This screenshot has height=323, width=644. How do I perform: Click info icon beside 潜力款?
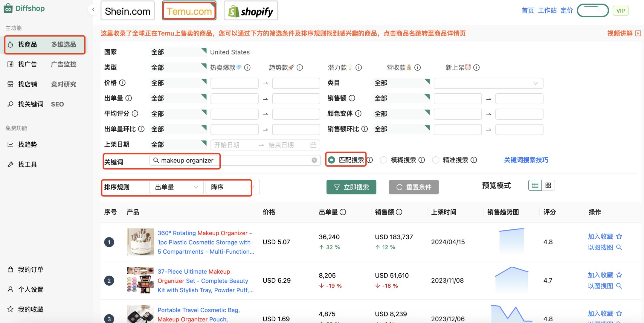click(x=359, y=68)
